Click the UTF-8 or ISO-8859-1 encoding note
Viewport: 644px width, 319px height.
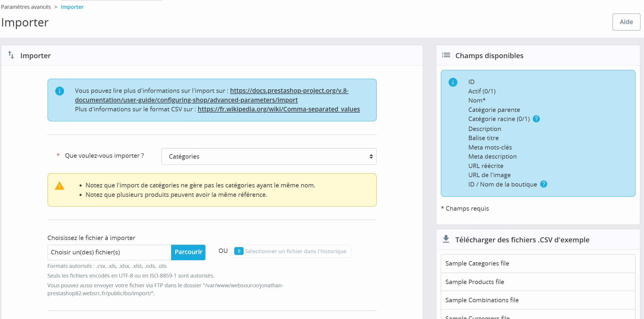(x=131, y=276)
